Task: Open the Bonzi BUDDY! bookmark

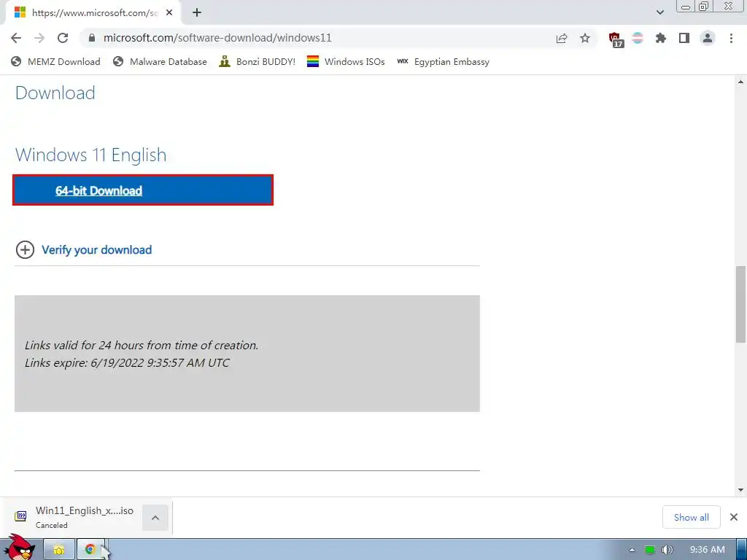Action: [x=257, y=61]
